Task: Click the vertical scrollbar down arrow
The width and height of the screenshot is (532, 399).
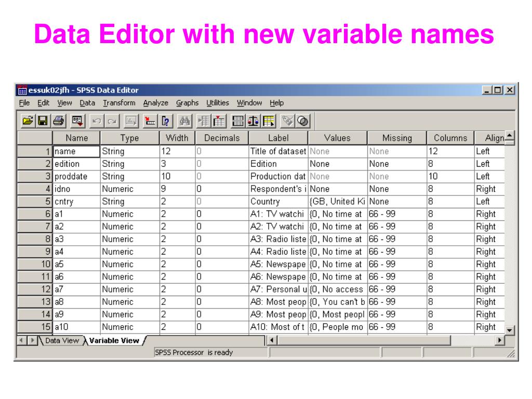Action: [x=509, y=330]
